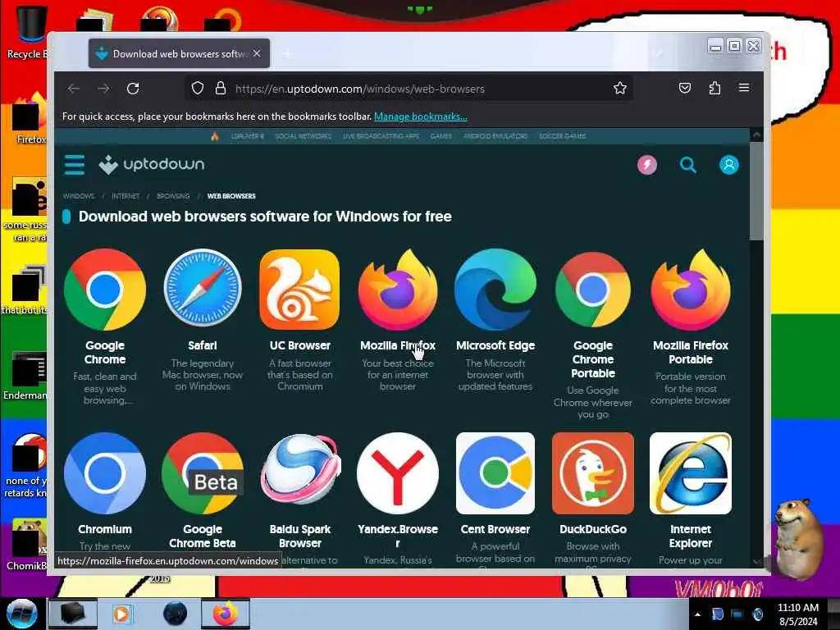Grab the page vertical scrollbar thumb

point(756,190)
